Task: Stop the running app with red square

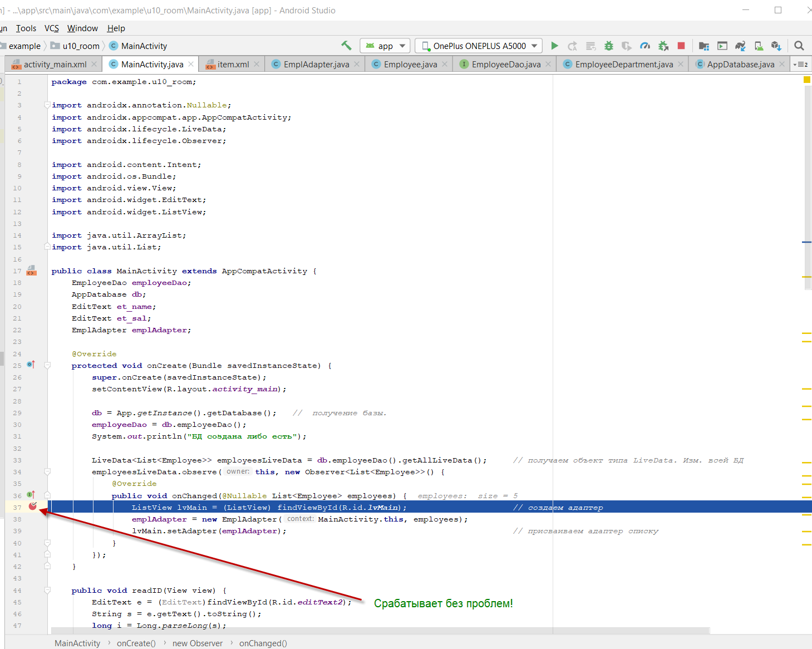Action: click(681, 46)
